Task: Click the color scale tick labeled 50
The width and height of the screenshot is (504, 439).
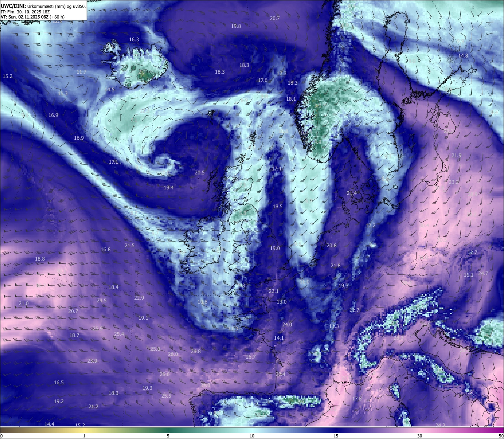Action: [x=500, y=436]
